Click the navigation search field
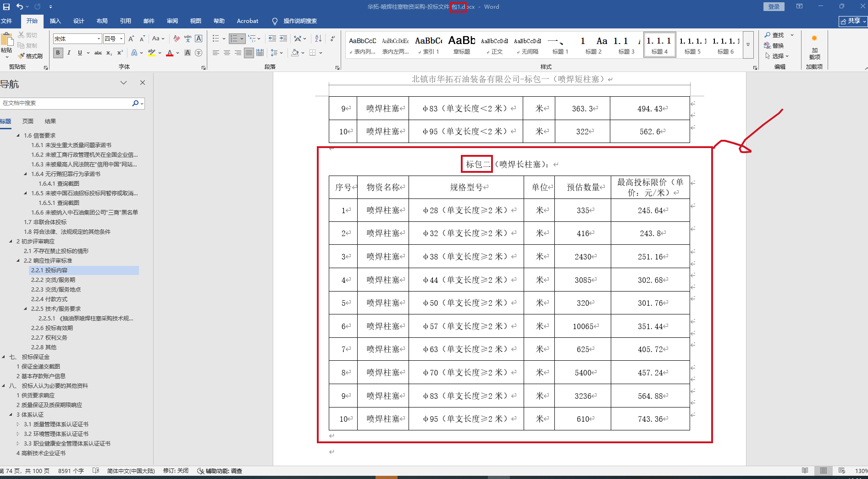Image resolution: width=868 pixels, height=479 pixels. coord(66,104)
